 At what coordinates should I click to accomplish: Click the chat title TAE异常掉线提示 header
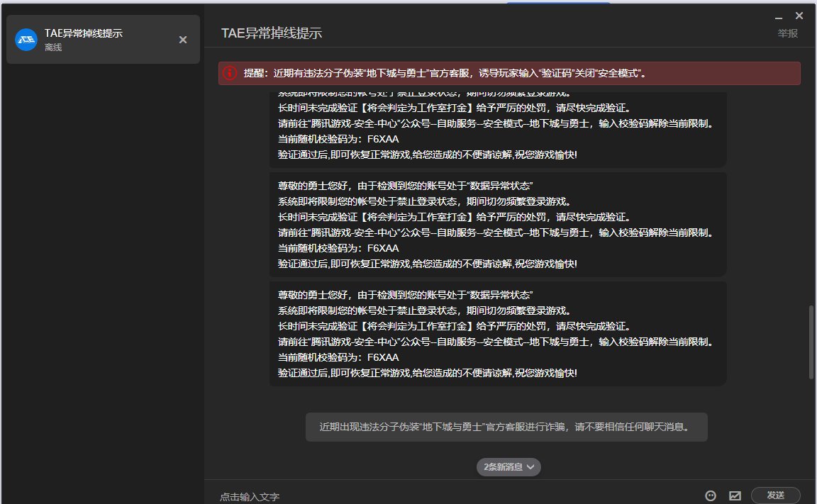(x=272, y=33)
